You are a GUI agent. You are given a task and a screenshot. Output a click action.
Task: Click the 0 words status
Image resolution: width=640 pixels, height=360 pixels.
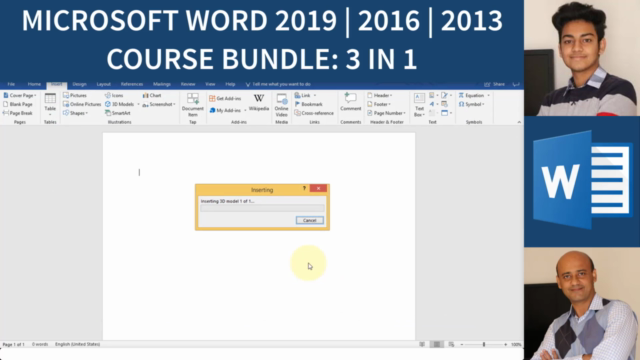pyautogui.click(x=40, y=344)
